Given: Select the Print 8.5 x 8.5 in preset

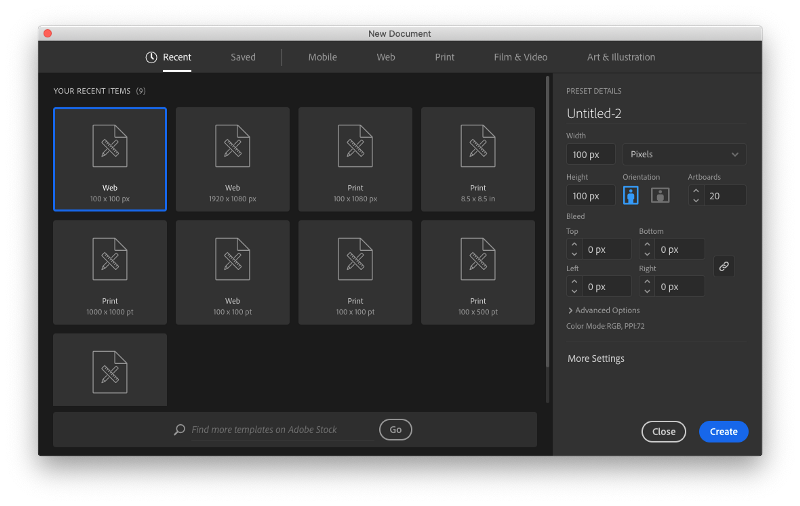Looking at the screenshot, I should [x=478, y=159].
